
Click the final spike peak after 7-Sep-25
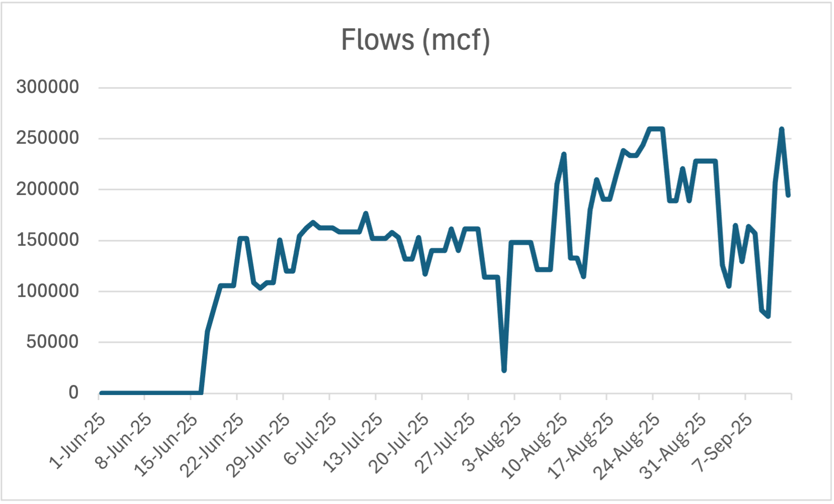tap(782, 130)
